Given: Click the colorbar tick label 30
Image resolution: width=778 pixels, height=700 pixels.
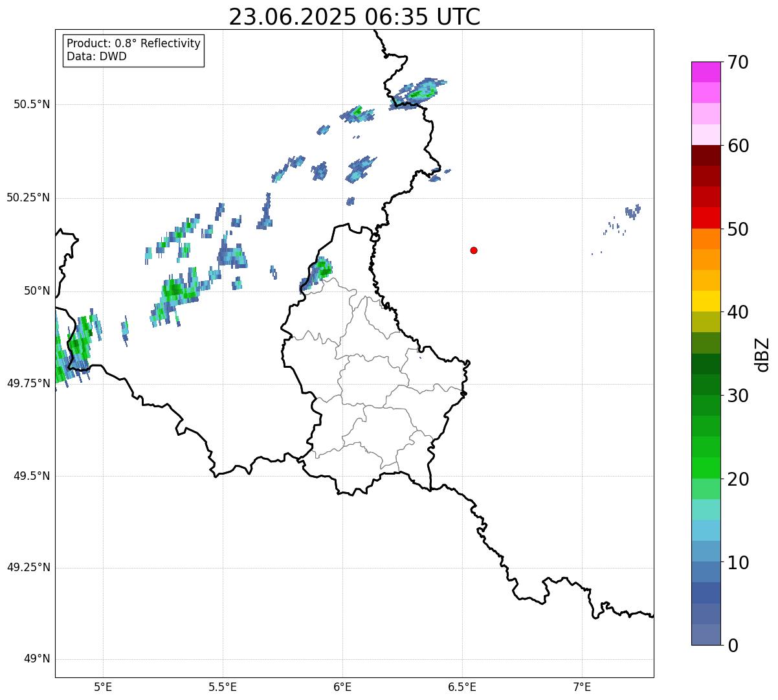Looking at the screenshot, I should point(738,396).
